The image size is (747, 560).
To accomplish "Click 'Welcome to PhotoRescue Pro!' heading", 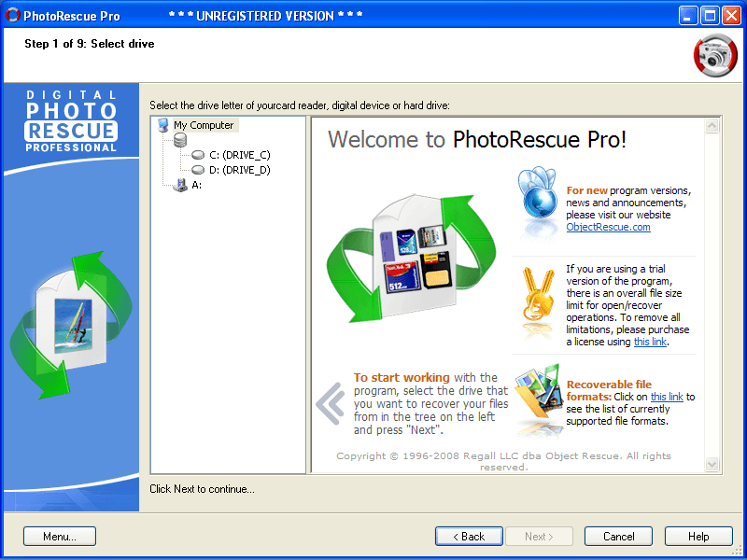I will (x=477, y=139).
